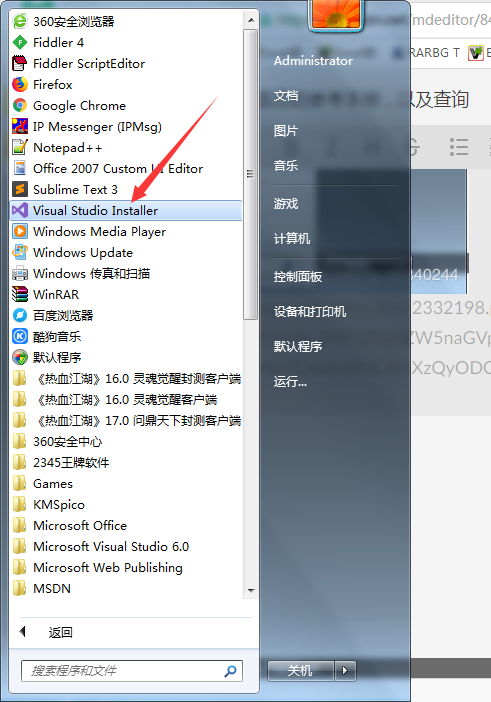This screenshot has width=491, height=702.
Task: Open 控制面板
Action: [298, 276]
